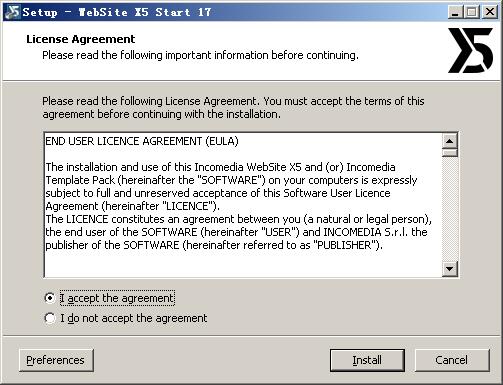Select the 'I do not accept' radio button
The height and width of the screenshot is (385, 503).
pos(50,318)
